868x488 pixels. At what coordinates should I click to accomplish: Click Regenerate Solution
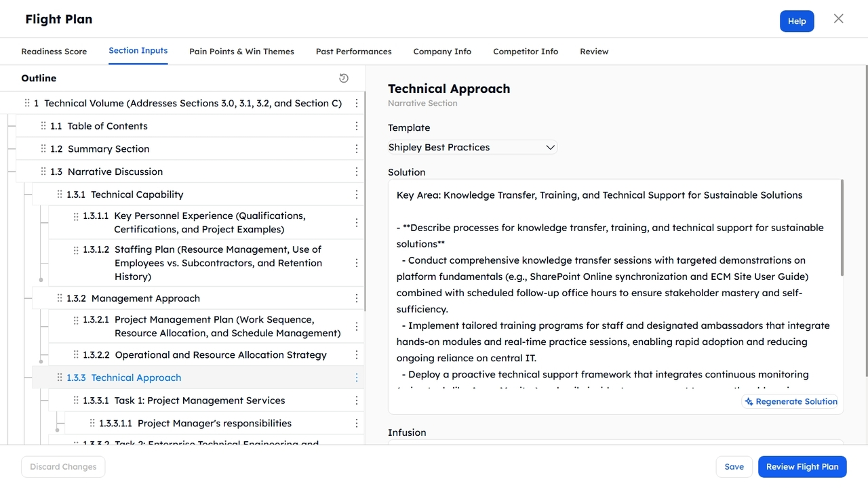click(790, 401)
